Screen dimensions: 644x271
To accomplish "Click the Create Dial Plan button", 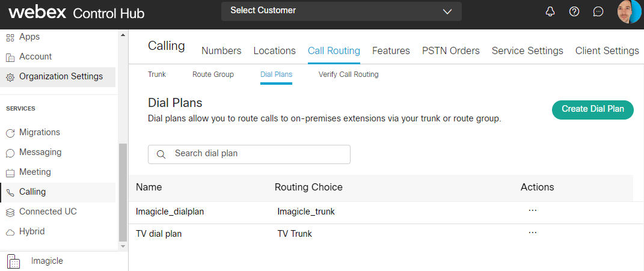I will (592, 109).
